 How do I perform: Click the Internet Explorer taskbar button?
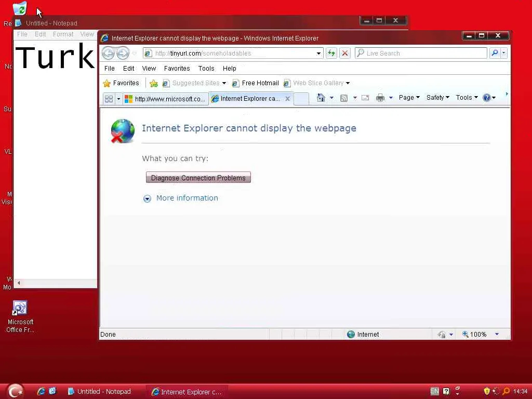(x=187, y=392)
